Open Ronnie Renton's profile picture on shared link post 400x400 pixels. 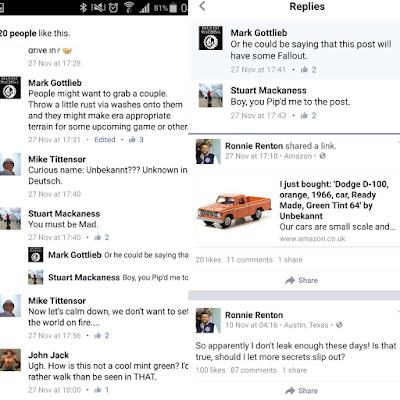point(208,152)
